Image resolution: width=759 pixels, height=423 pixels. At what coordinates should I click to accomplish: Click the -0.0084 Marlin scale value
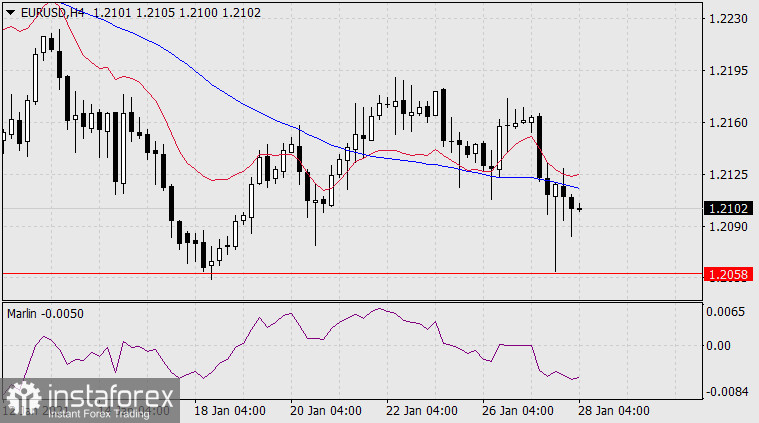pos(727,391)
